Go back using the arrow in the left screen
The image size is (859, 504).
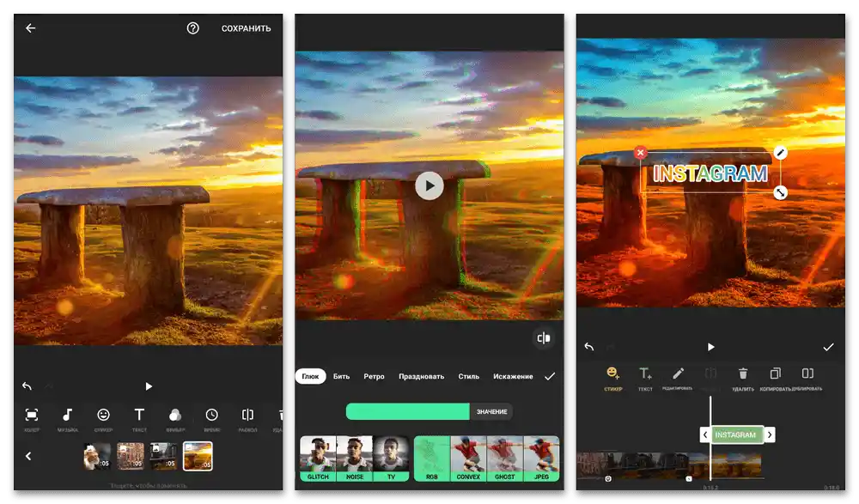point(31,28)
